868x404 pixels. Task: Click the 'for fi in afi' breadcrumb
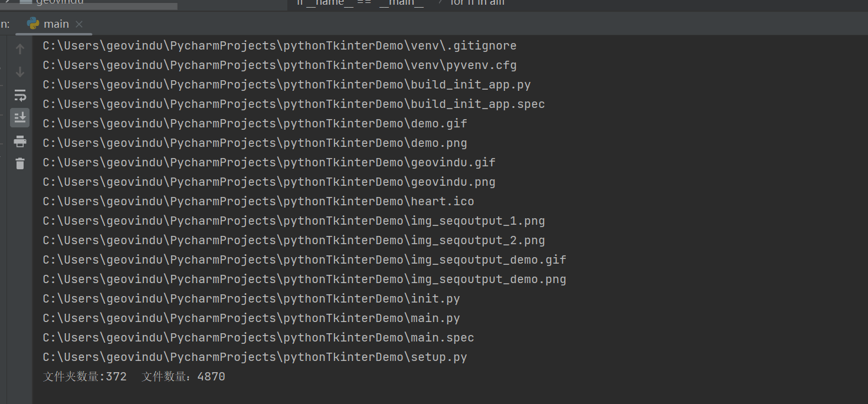pyautogui.click(x=477, y=2)
